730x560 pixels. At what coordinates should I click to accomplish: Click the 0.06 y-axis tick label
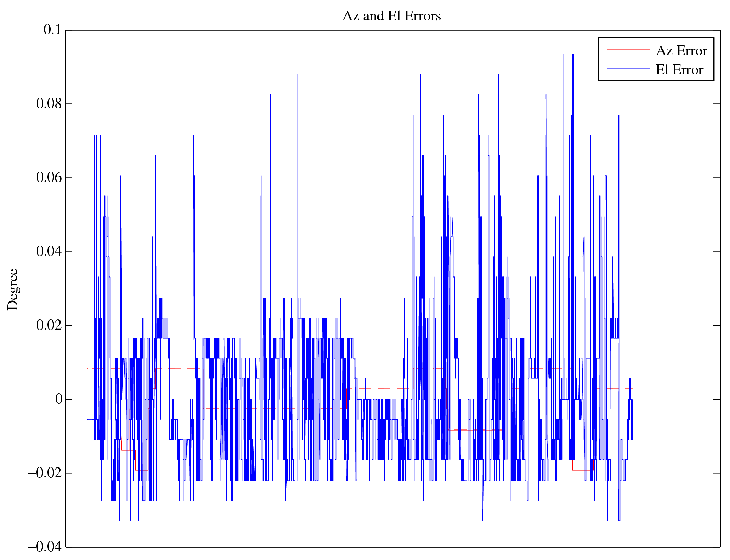(49, 178)
